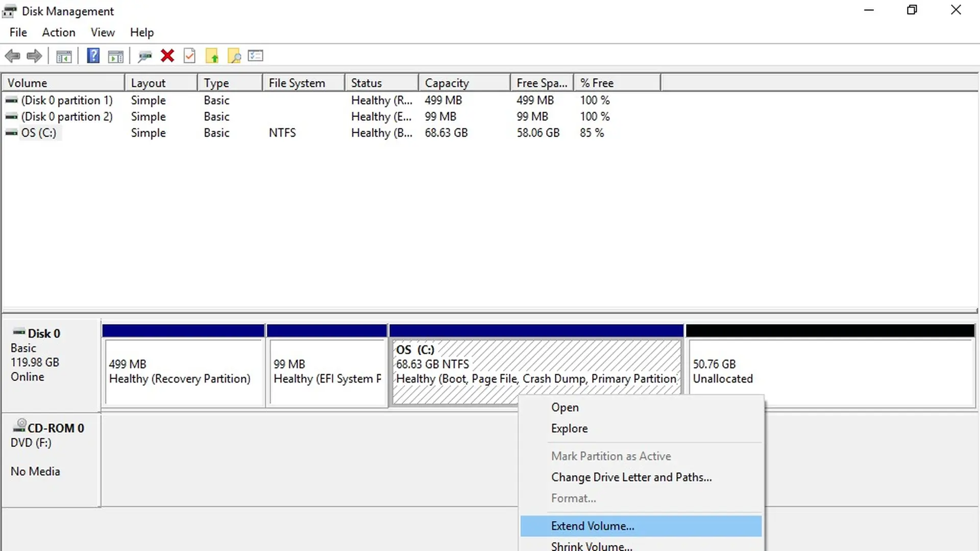Click the Disk Management title bar icon

pos(10,11)
